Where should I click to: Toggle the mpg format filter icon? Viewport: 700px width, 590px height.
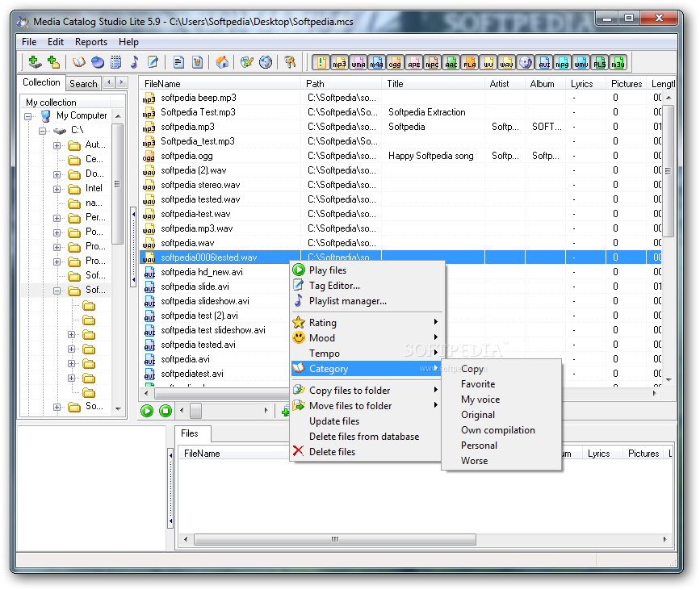coord(563,62)
